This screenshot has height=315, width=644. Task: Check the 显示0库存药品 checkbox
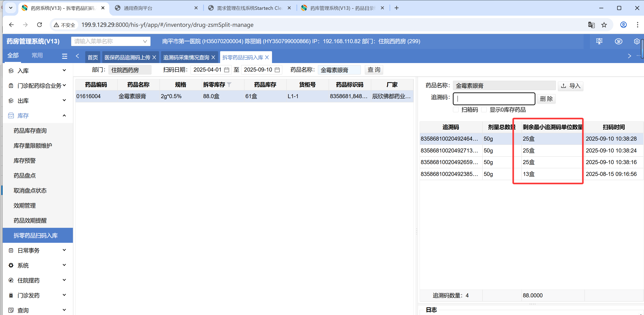484,110
